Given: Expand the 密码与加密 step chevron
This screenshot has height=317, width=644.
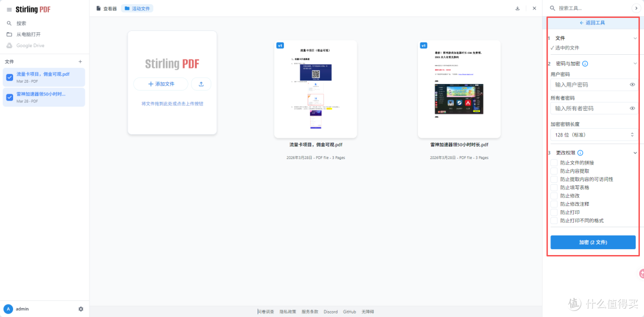Looking at the screenshot, I should click(635, 64).
